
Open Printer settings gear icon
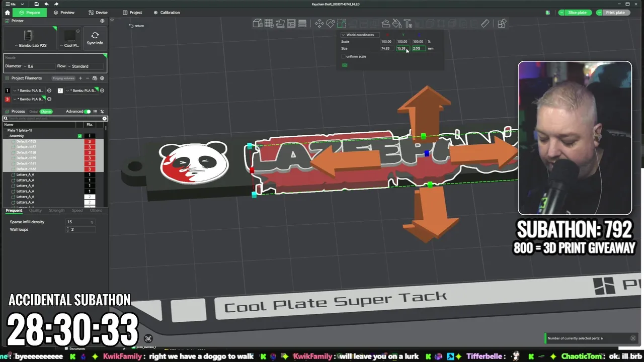coord(102,21)
